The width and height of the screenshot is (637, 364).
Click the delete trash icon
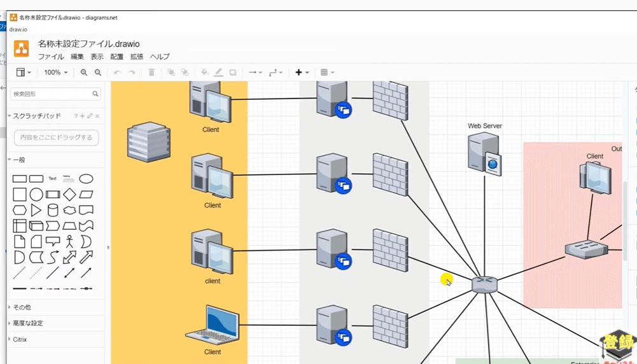coord(151,73)
